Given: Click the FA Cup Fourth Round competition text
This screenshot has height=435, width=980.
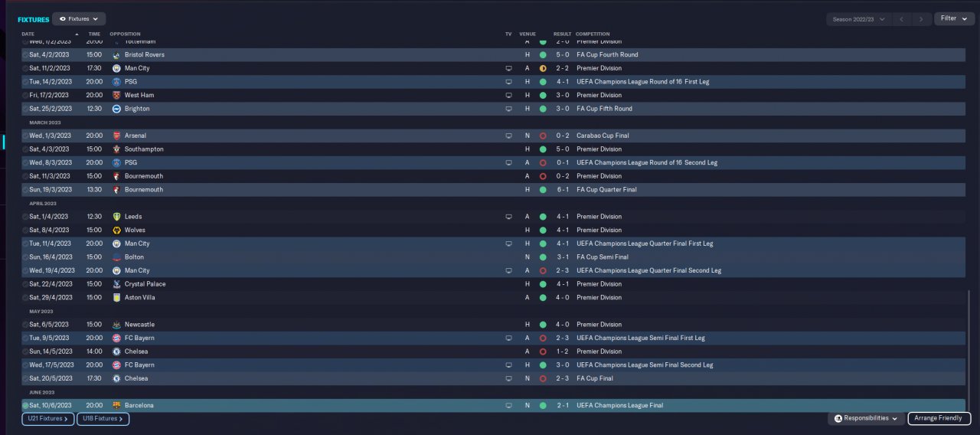Looking at the screenshot, I should (x=607, y=55).
